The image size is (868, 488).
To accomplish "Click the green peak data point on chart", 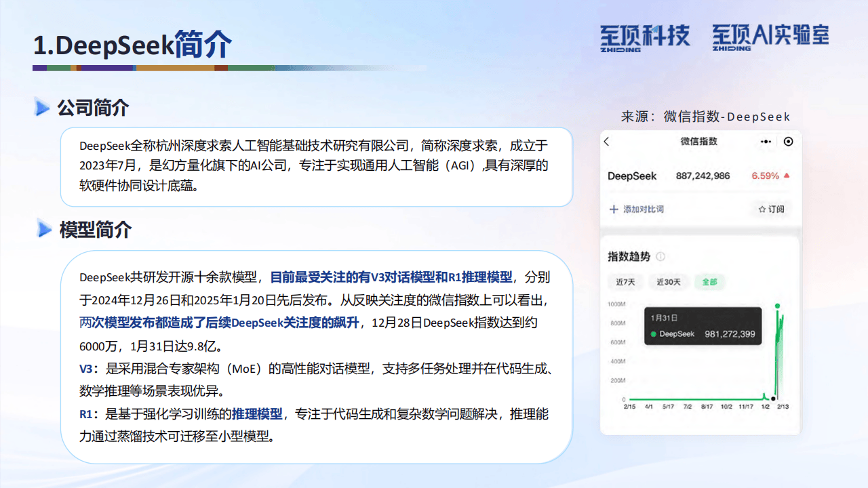I will tap(777, 306).
